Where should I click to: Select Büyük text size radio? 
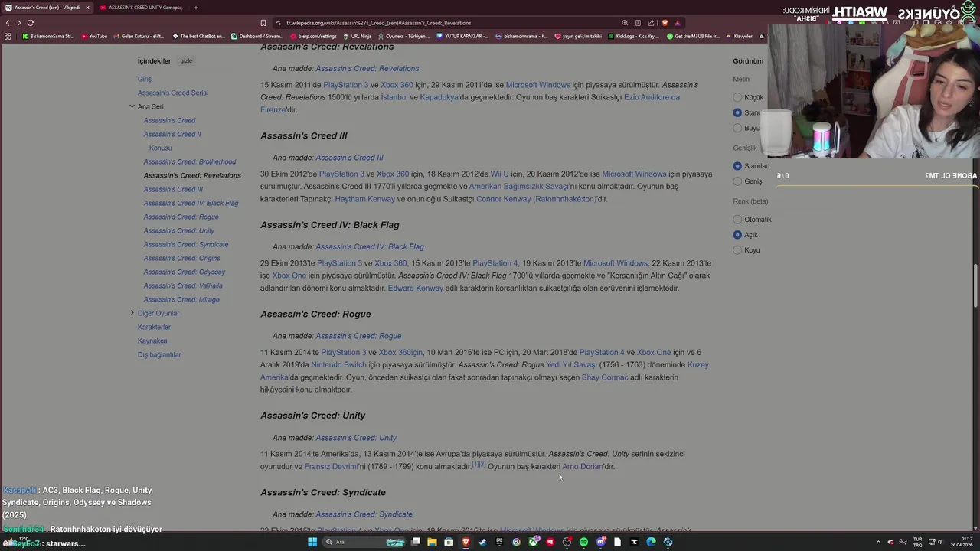tap(737, 128)
